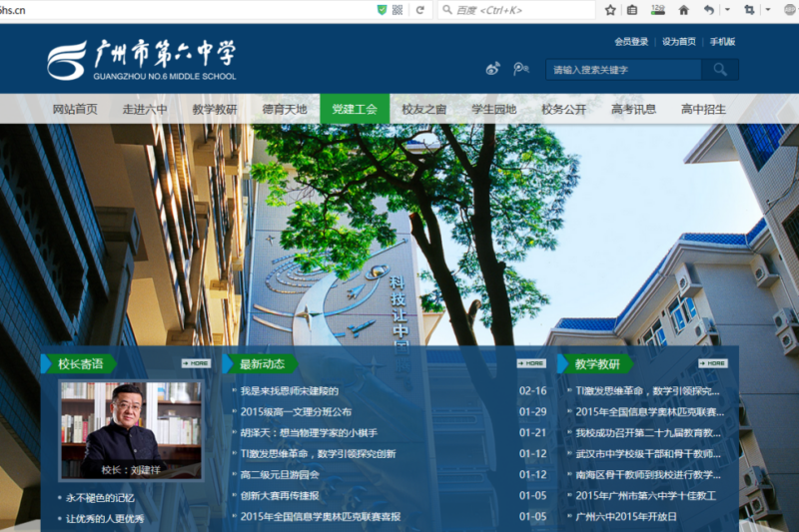Click the green shield security icon
799x532 pixels.
pos(382,10)
